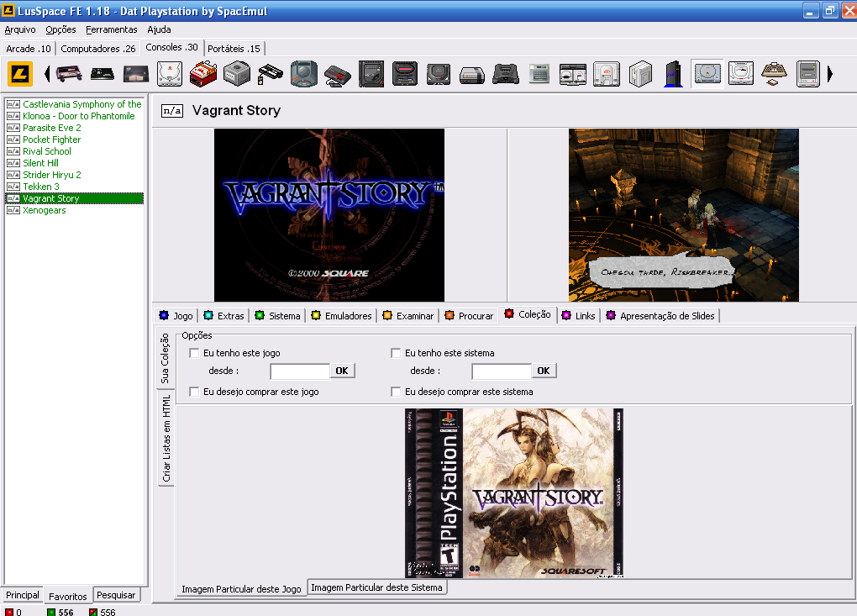
Task: Open the Procurar tab
Action: [x=470, y=316]
